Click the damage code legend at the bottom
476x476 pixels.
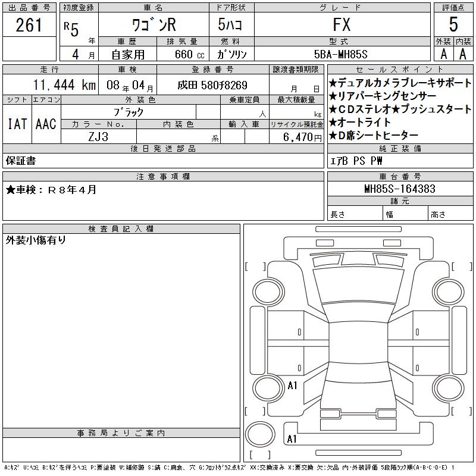(229, 468)
